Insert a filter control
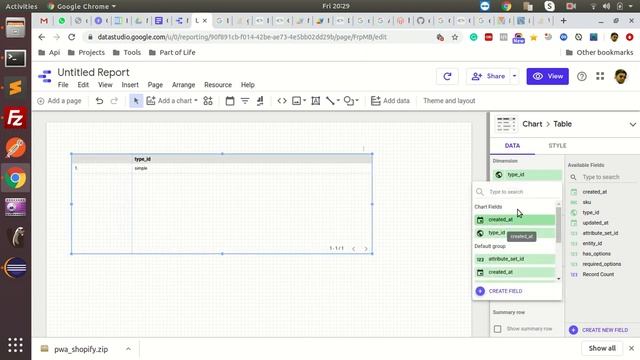 pyautogui.click(x=245, y=101)
